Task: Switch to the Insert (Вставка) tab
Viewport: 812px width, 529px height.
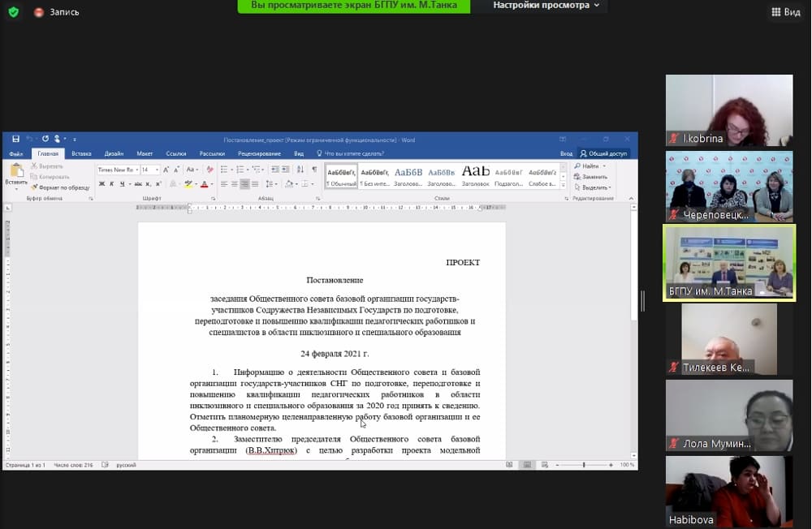Action: point(81,153)
